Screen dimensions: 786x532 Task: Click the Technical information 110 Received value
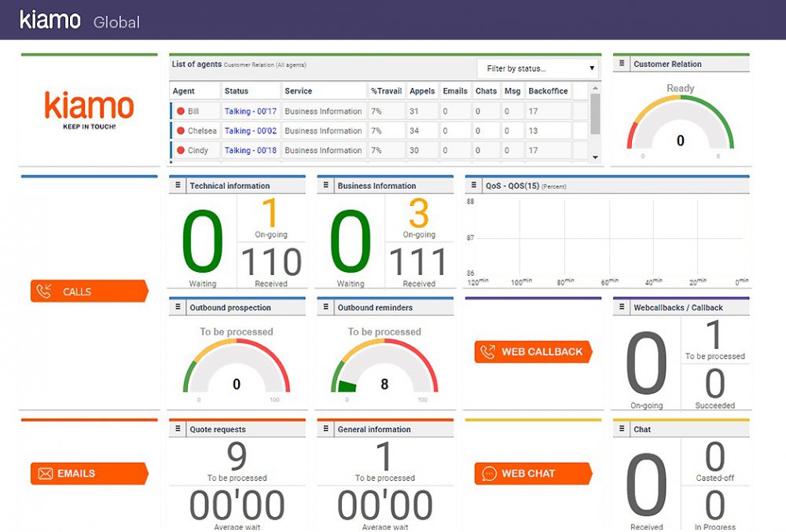point(271,262)
